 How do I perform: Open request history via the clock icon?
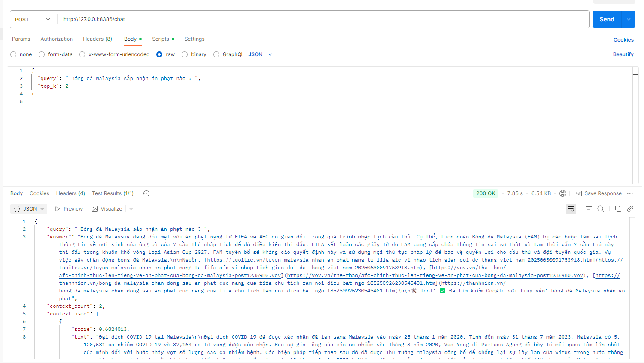point(146,193)
